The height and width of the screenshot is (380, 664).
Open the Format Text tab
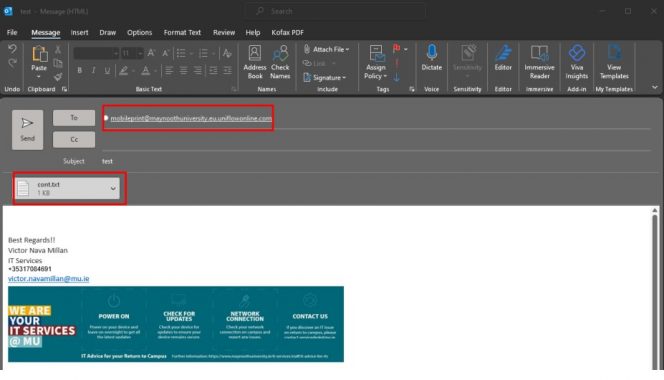pyautogui.click(x=182, y=33)
